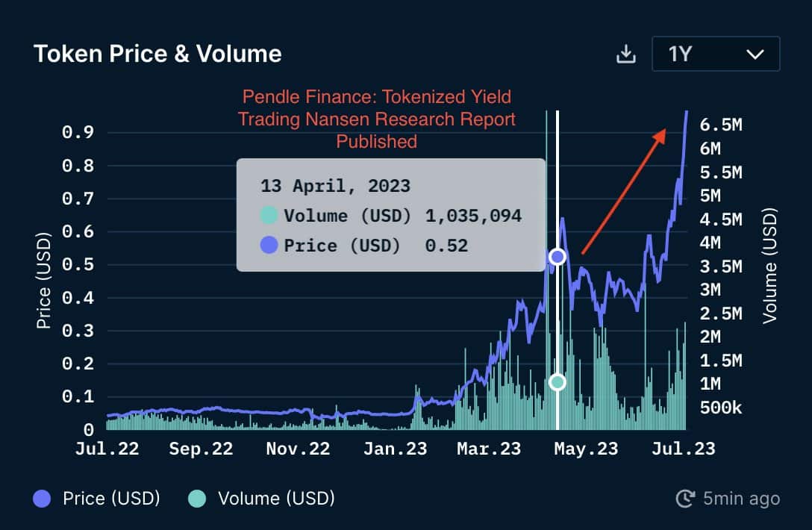The image size is (812, 530).
Task: Toggle the Price (USD) legend series
Action: 96,499
